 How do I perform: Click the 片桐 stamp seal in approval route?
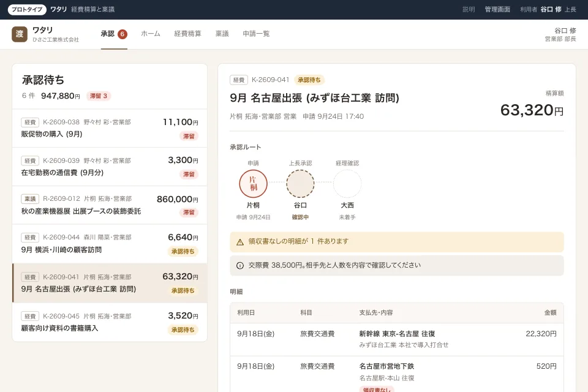pyautogui.click(x=253, y=184)
